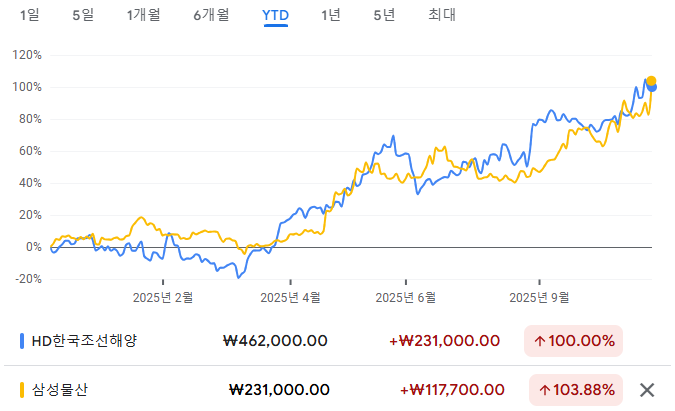The image size is (675, 411).
Task: Click the 2025년 4월 axis label
Action: click(x=291, y=297)
